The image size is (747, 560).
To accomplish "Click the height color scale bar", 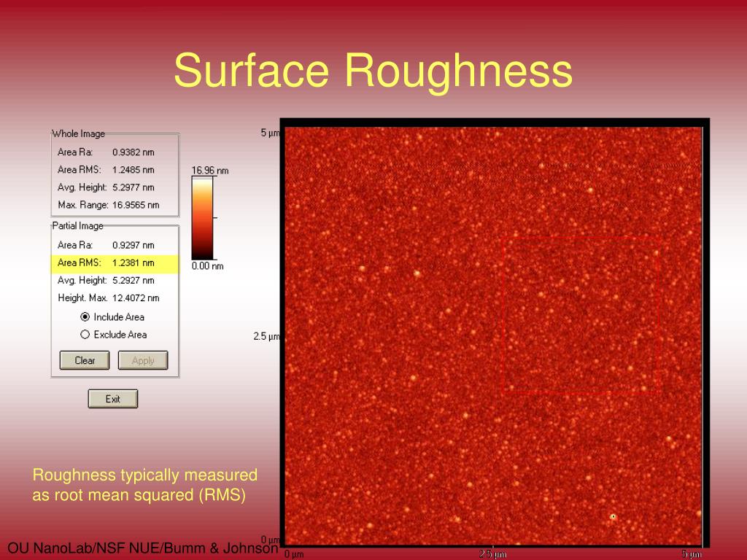I will point(202,217).
